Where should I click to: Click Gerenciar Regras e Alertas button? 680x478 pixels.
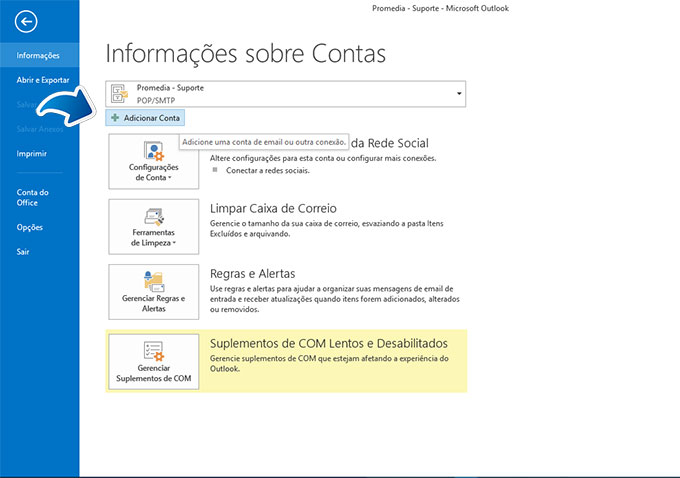point(154,292)
